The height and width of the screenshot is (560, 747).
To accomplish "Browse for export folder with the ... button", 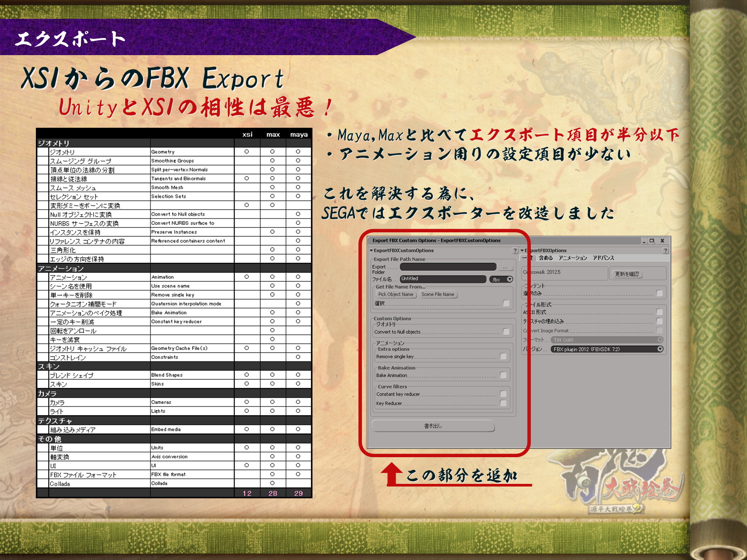I will (x=505, y=267).
